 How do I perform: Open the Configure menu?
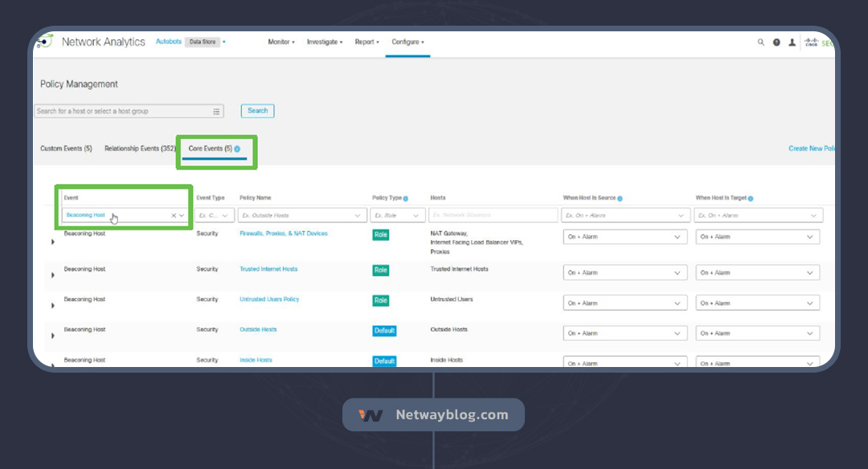tap(407, 42)
